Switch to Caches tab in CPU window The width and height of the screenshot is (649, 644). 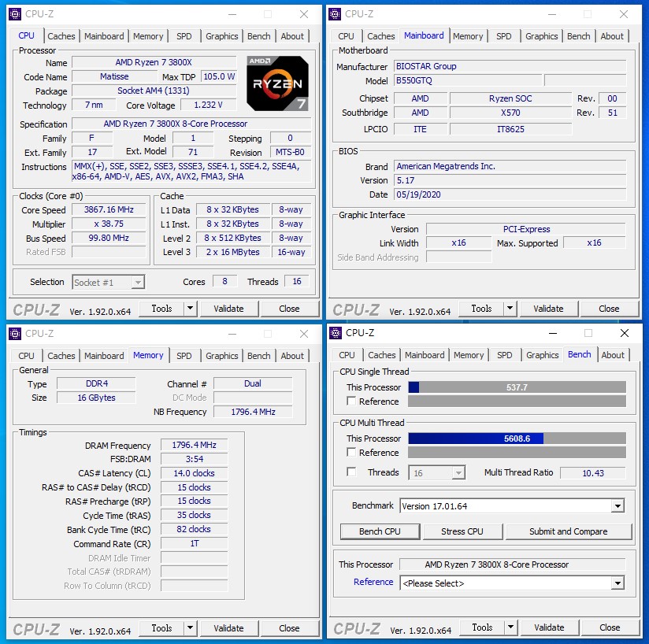pyautogui.click(x=61, y=36)
